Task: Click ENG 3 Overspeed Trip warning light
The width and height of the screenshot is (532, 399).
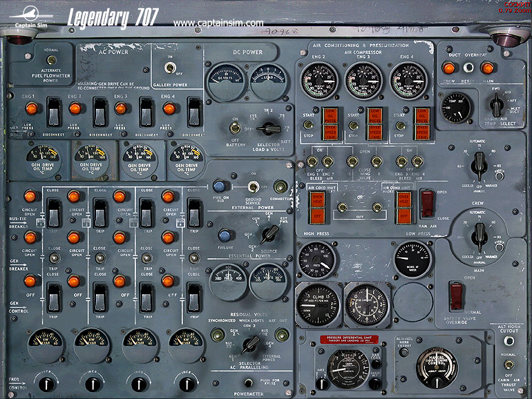Action: pos(375,133)
